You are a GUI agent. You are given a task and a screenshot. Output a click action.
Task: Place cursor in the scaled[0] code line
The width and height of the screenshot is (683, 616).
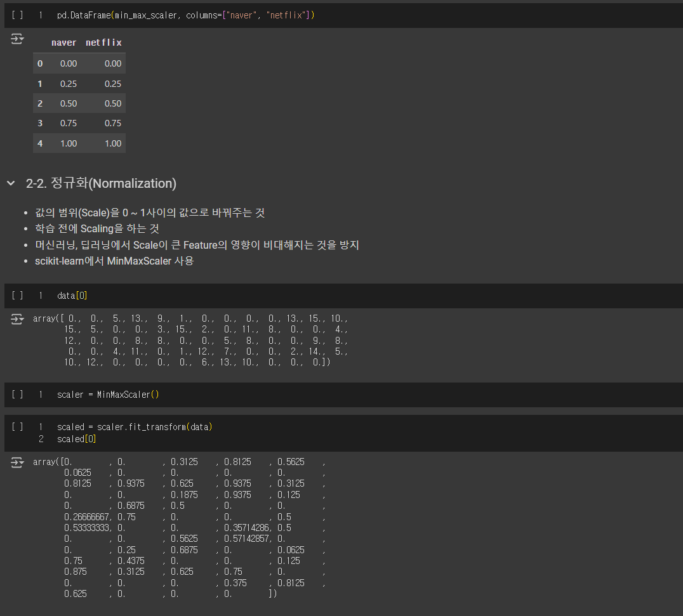point(76,439)
